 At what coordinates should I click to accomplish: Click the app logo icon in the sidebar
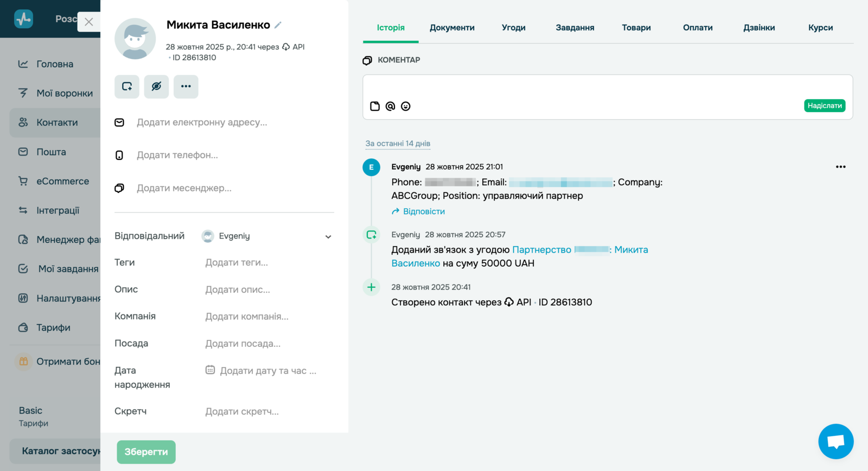click(x=24, y=19)
